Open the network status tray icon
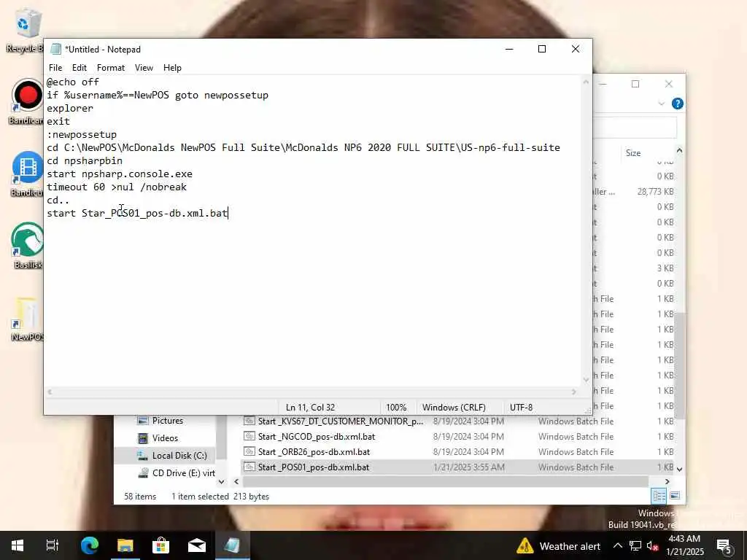This screenshot has width=747, height=560. tap(635, 546)
